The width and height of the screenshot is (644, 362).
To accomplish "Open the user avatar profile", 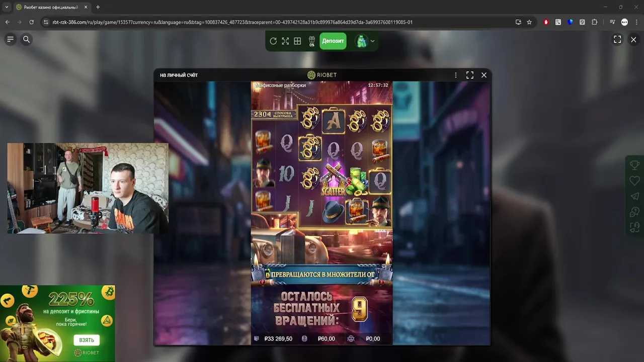I will click(x=362, y=41).
